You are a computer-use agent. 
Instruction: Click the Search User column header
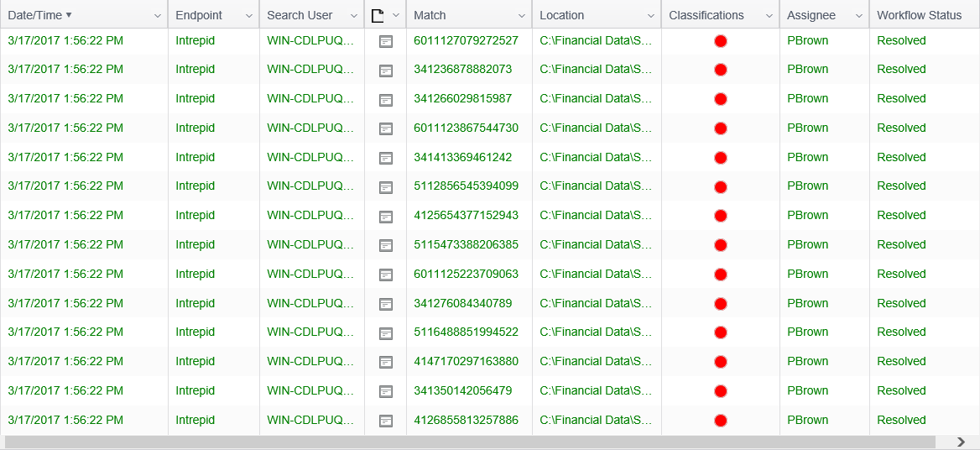click(300, 15)
